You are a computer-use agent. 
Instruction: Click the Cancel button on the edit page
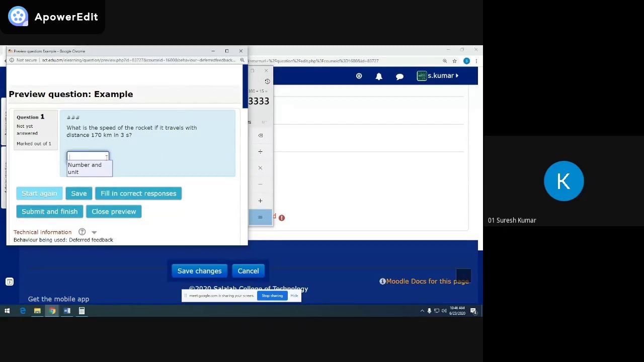[248, 271]
